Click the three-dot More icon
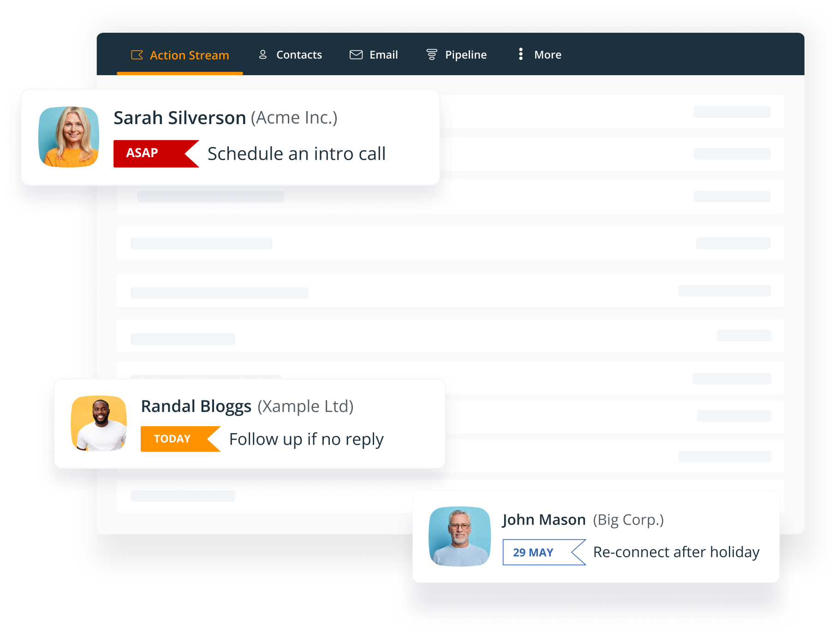Image resolution: width=840 pixels, height=631 pixels. point(521,54)
